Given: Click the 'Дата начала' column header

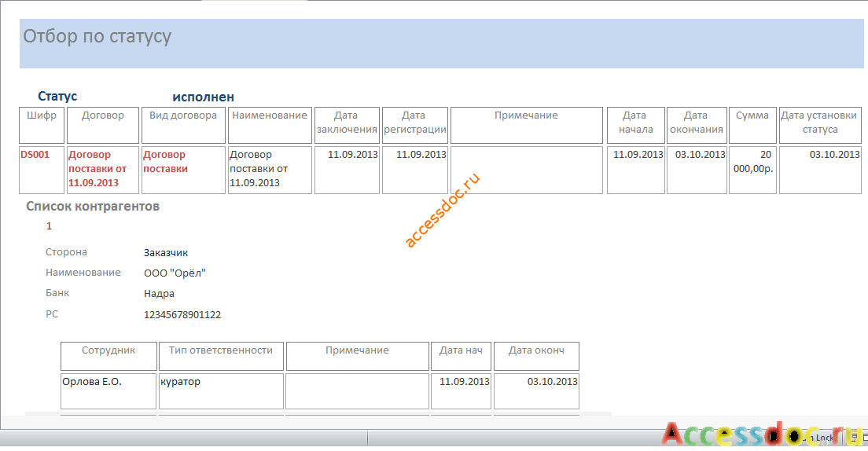Looking at the screenshot, I should coord(635,125).
